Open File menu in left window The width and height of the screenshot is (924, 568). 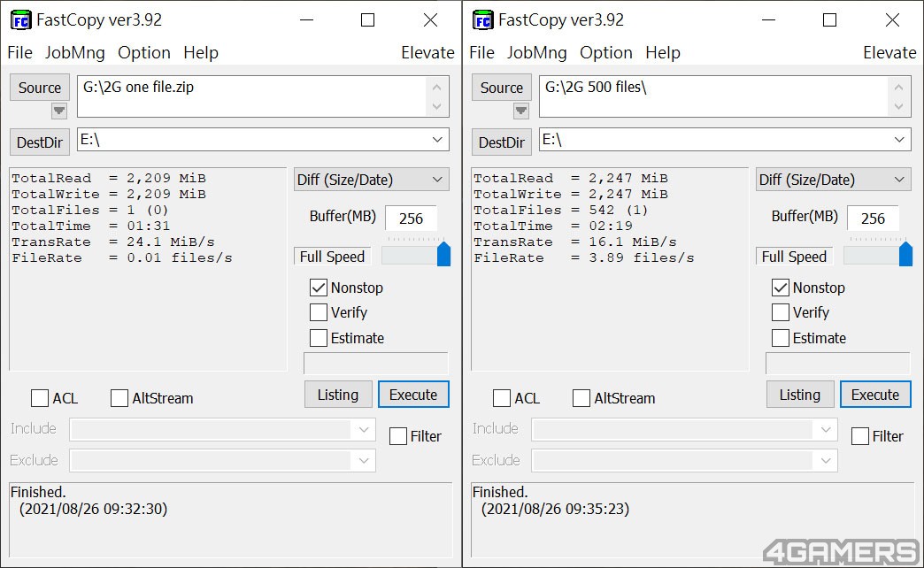click(20, 52)
